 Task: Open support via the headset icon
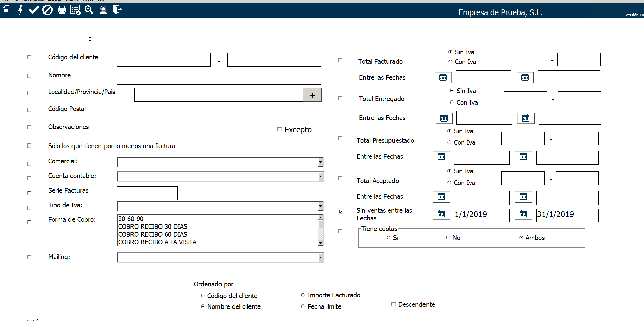click(x=103, y=10)
